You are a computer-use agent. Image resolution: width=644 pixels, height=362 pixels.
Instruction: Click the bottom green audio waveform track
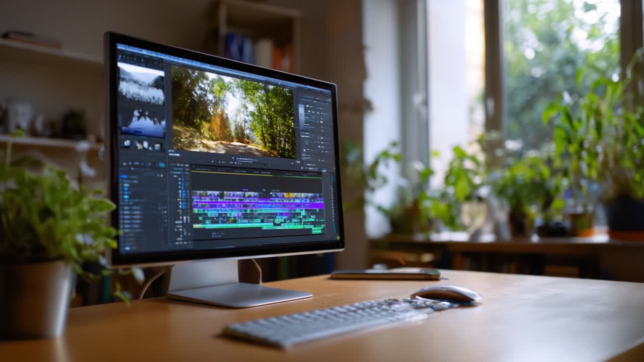point(258,228)
